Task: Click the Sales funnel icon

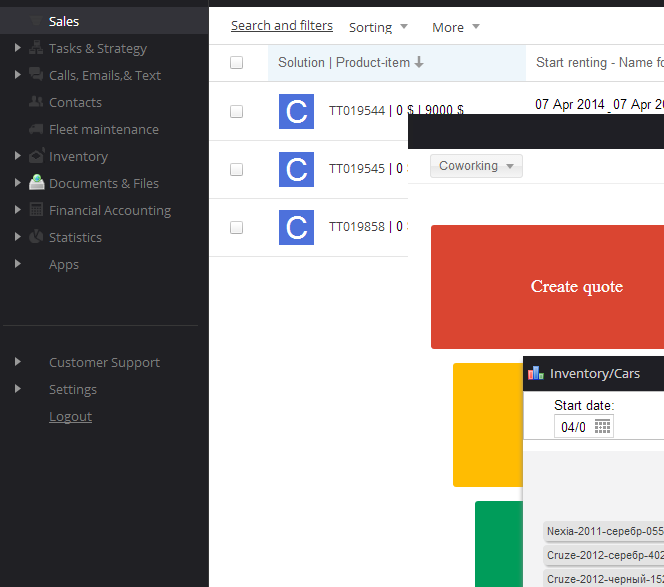Action: coord(36,21)
